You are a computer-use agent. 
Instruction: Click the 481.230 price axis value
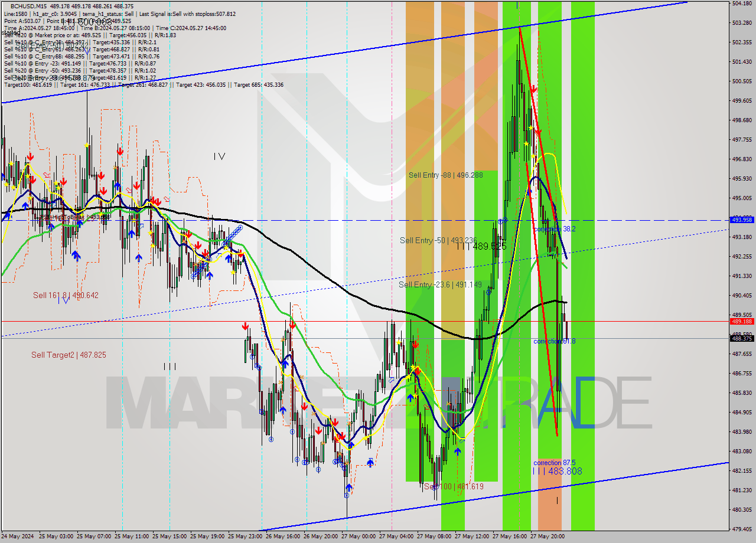(742, 490)
